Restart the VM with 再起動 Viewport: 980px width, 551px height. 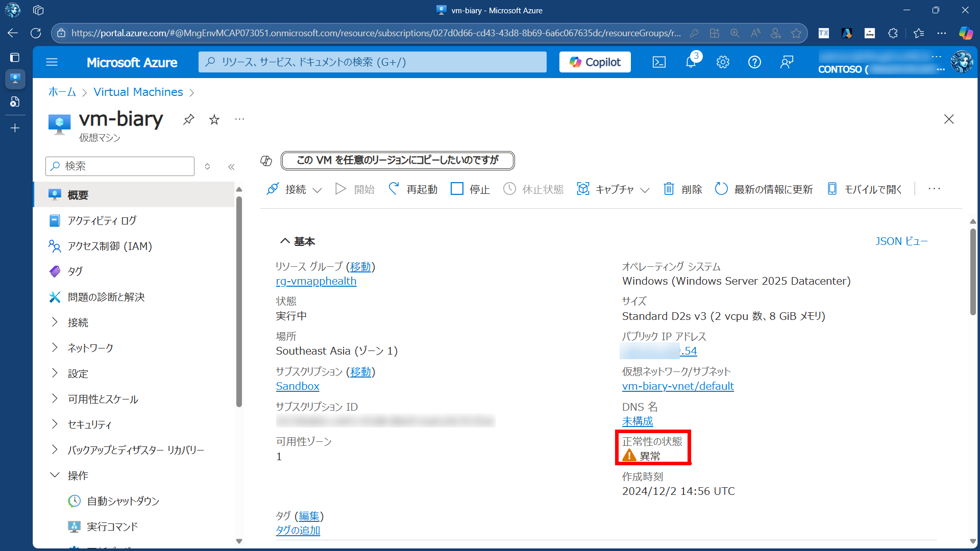click(413, 189)
